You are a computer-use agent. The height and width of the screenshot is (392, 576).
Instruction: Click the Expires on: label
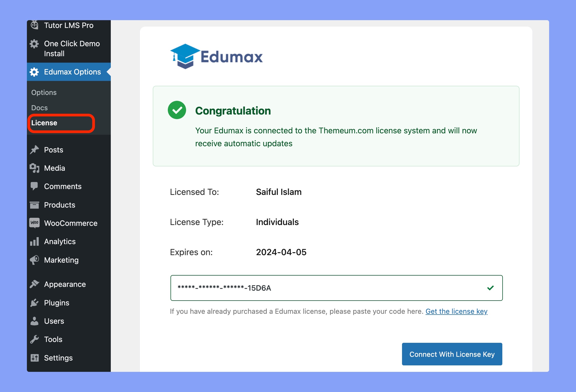[191, 252]
